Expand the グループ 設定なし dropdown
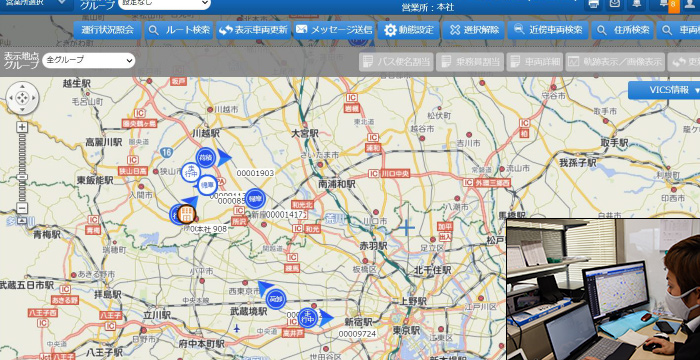Image resolution: width=700 pixels, height=360 pixels. click(x=165, y=4)
